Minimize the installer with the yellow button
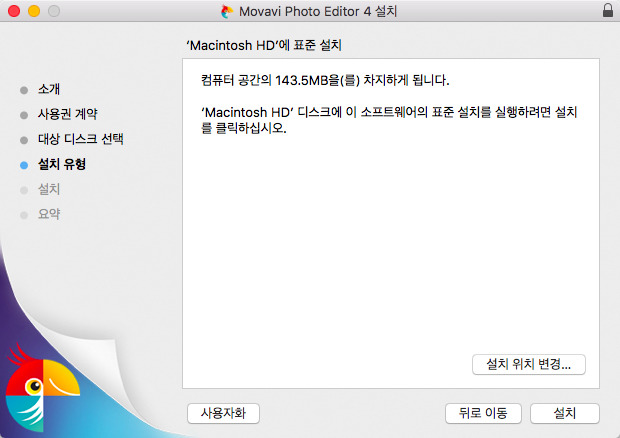Screen dimensions: 620x438 [x=34, y=11]
